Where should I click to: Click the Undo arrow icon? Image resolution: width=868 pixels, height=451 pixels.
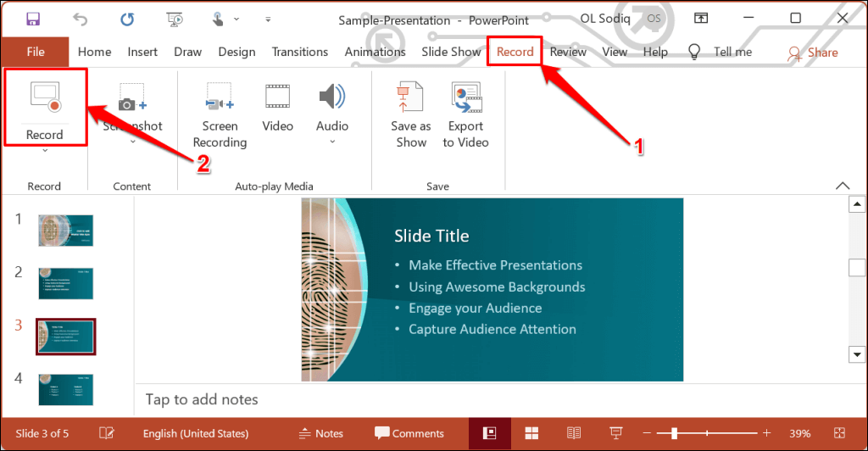(x=81, y=19)
